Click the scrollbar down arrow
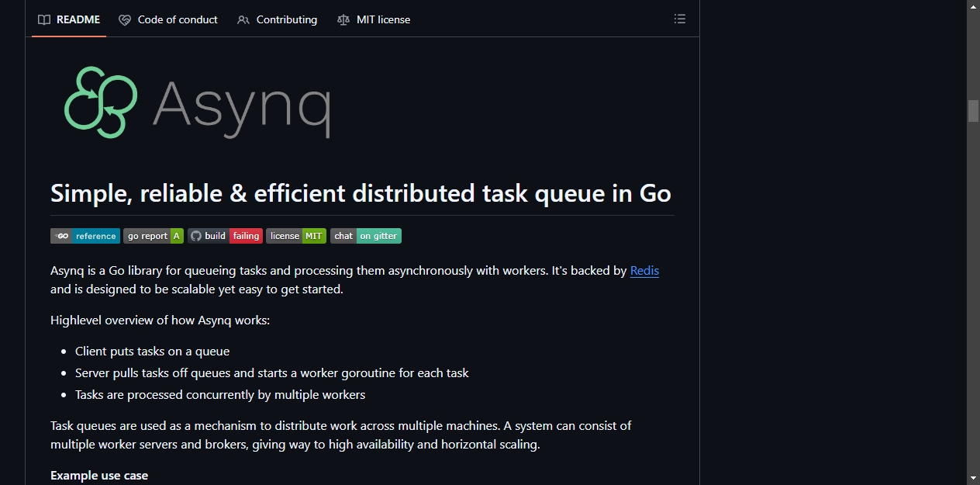Screen dimensions: 980x485 973,478
